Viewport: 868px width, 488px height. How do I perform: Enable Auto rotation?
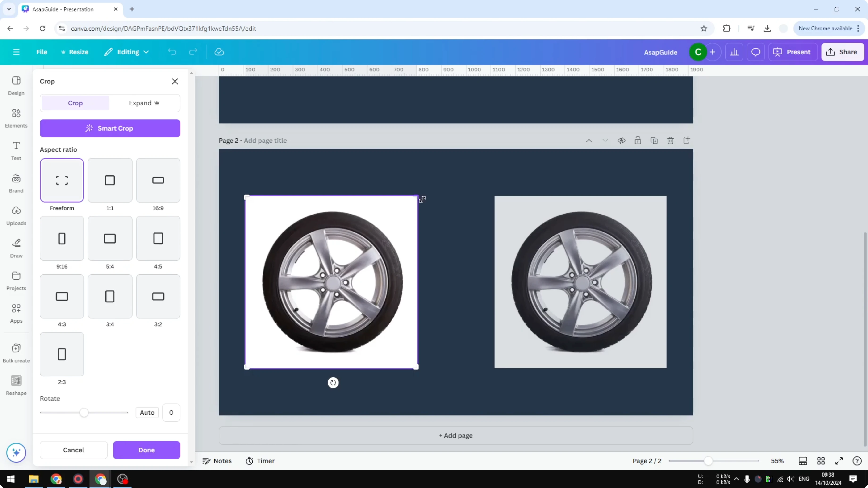click(x=146, y=412)
